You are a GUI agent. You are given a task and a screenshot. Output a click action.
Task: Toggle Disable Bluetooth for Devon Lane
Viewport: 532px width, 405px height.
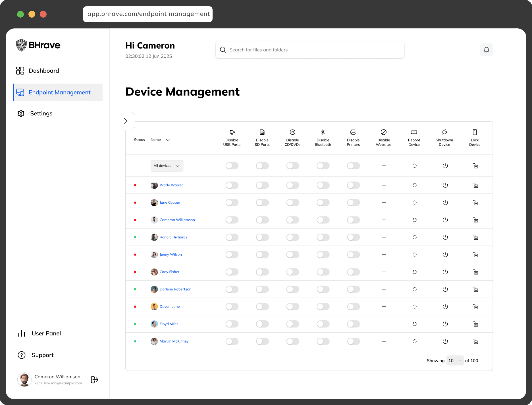tap(323, 306)
